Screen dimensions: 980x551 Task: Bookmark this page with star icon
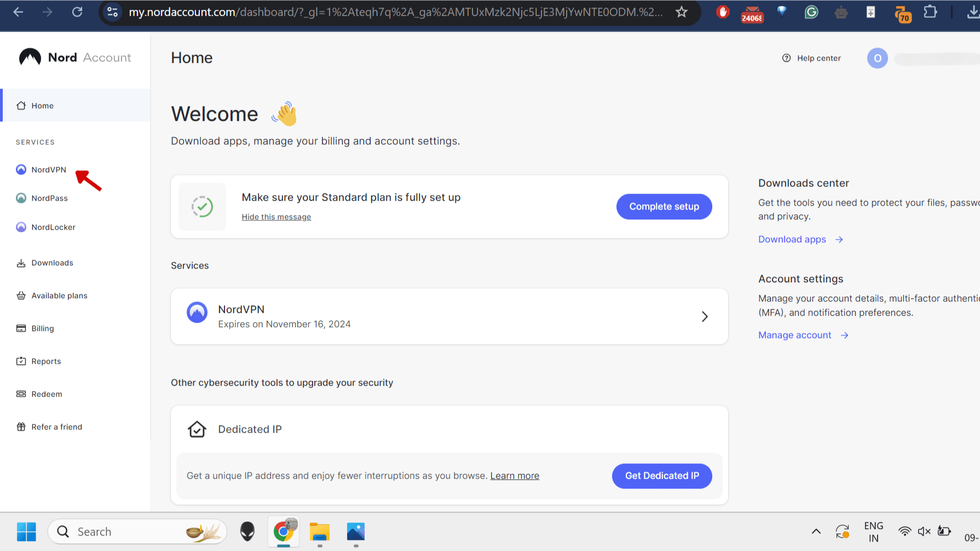(x=682, y=12)
